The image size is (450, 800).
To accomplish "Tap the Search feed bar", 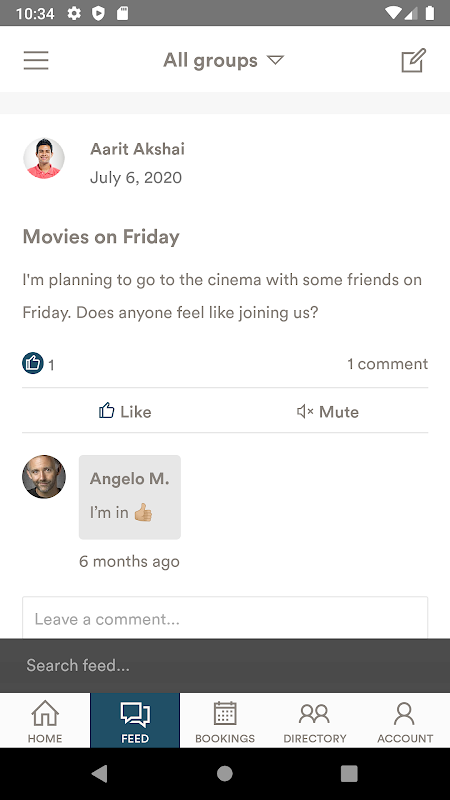I will pyautogui.click(x=225, y=665).
